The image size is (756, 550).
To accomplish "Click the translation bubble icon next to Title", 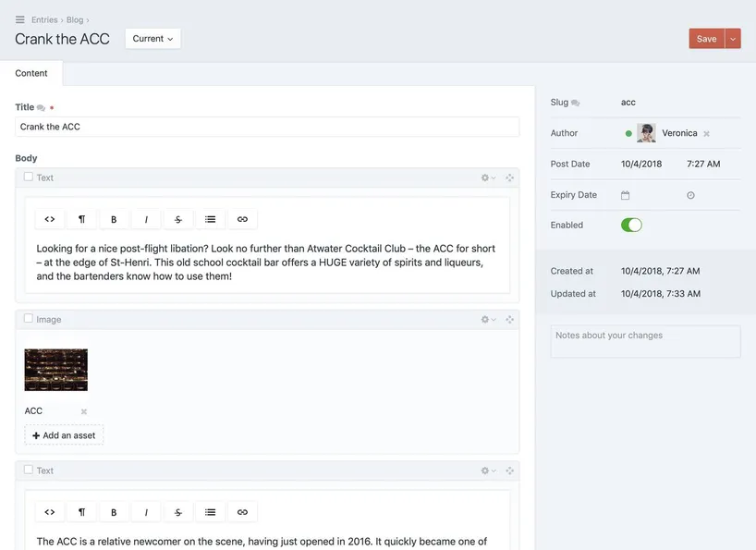I will click(x=41, y=108).
